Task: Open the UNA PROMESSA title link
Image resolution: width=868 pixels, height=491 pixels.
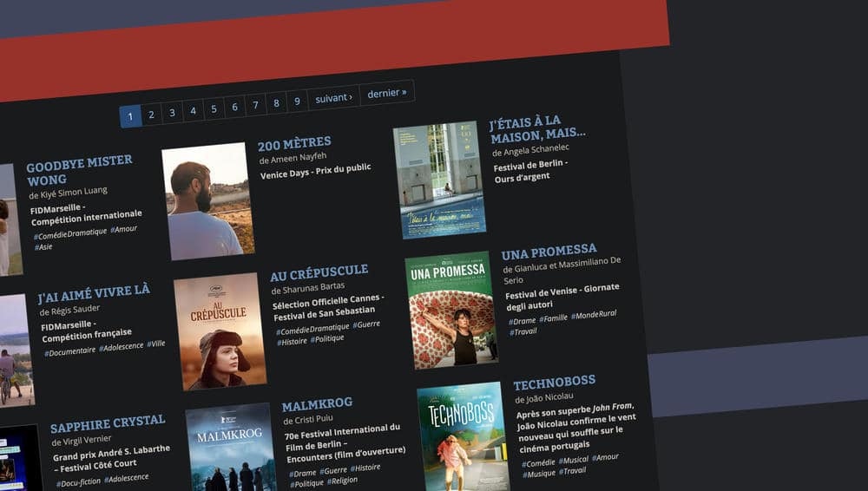Action: pyautogui.click(x=549, y=252)
